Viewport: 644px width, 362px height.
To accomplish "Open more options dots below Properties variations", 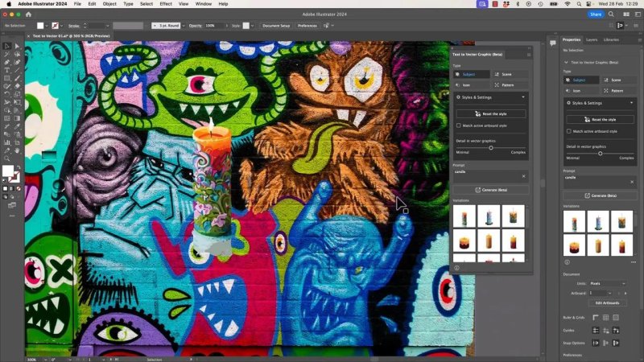I will 634,262.
